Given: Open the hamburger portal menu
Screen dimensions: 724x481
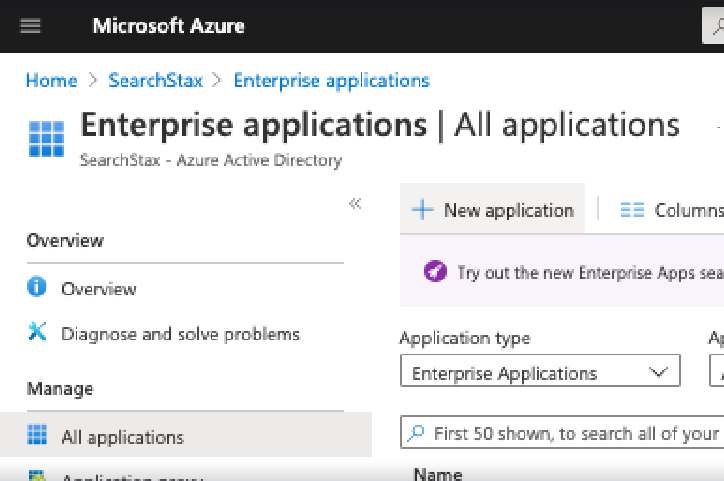Looking at the screenshot, I should pyautogui.click(x=30, y=26).
